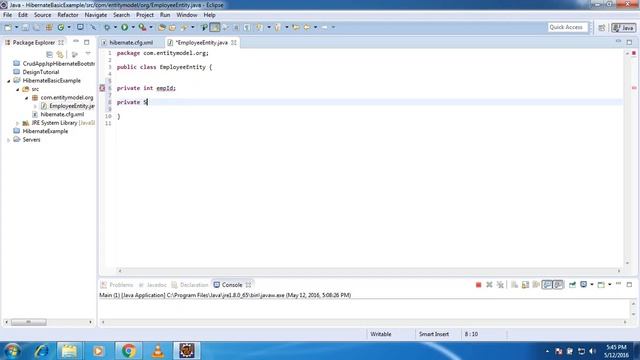Screen dimensions: 640x360
Task: Click the Run External Tools icon
Action: coord(142,27)
